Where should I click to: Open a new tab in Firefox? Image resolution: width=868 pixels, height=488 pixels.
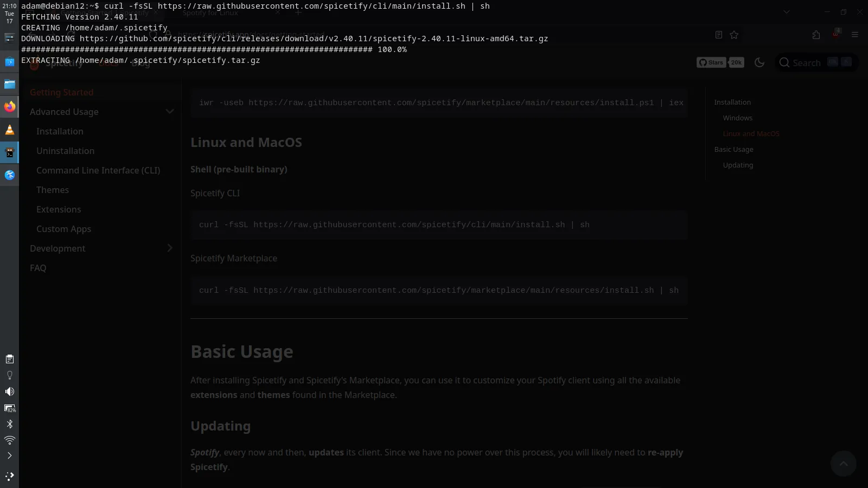tap(298, 12)
